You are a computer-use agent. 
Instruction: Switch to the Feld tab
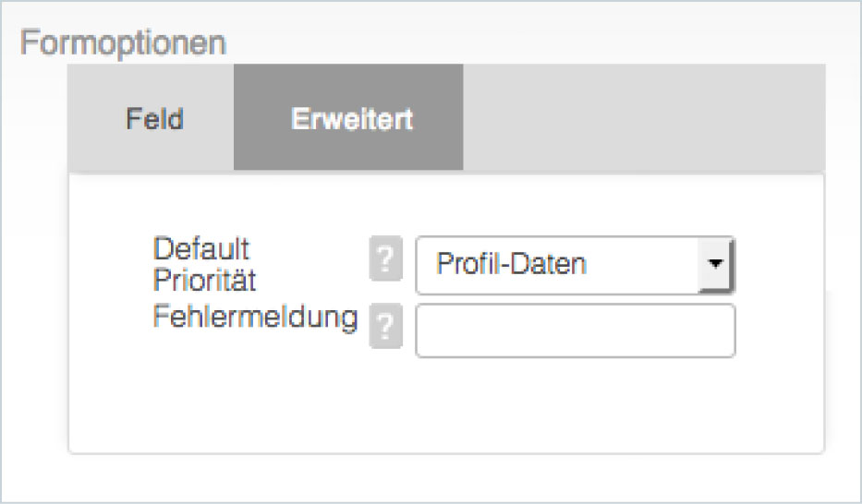point(154,119)
